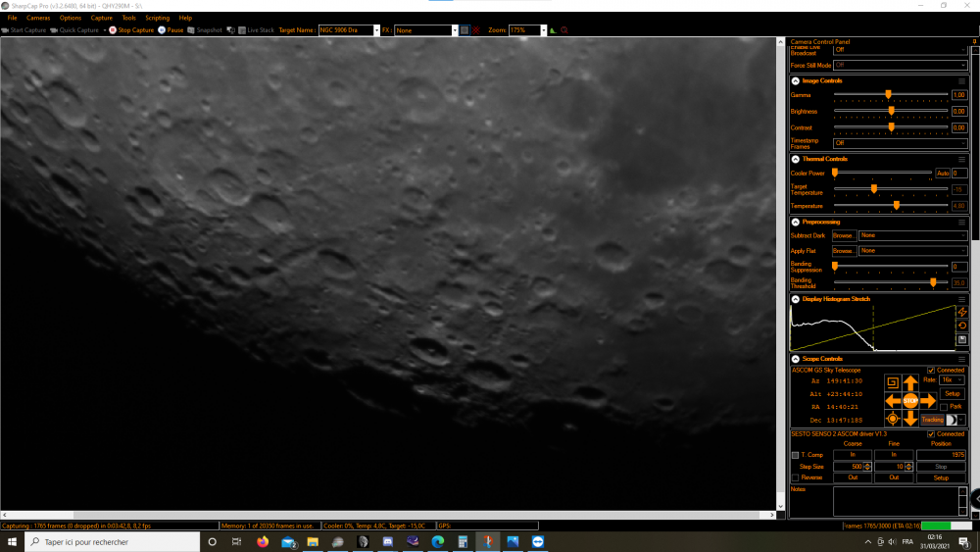Toggle the Auto cooler power button

tap(943, 174)
